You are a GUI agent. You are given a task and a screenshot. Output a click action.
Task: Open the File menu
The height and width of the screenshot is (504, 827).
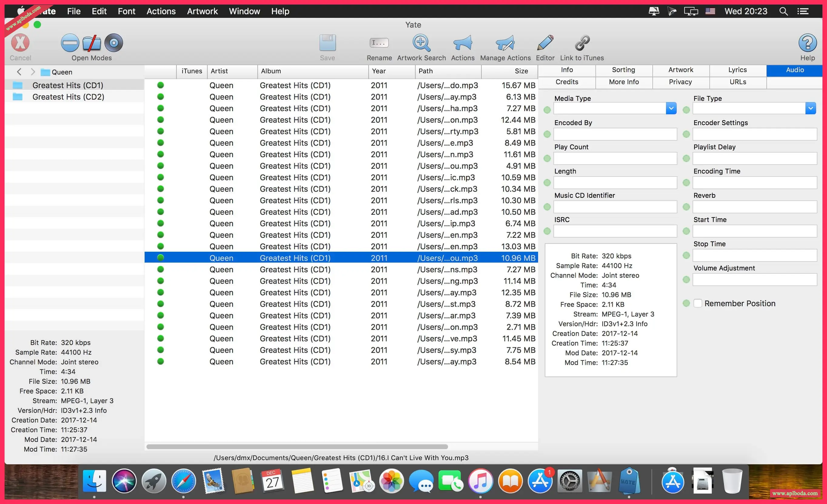pyautogui.click(x=74, y=12)
